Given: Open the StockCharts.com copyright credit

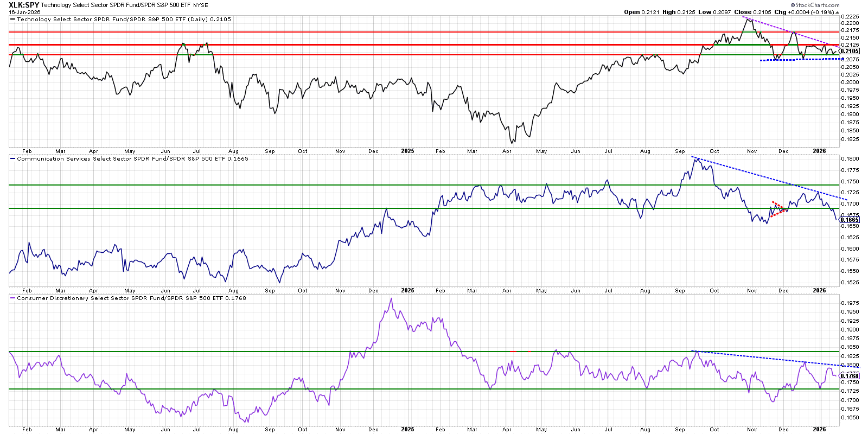Looking at the screenshot, I should [x=814, y=5].
